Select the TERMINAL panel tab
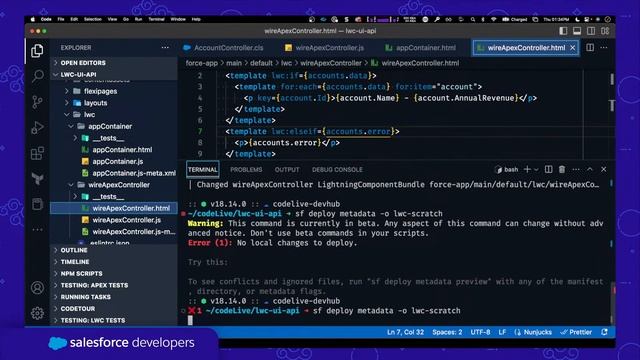This screenshot has height=360, width=640. [202, 170]
